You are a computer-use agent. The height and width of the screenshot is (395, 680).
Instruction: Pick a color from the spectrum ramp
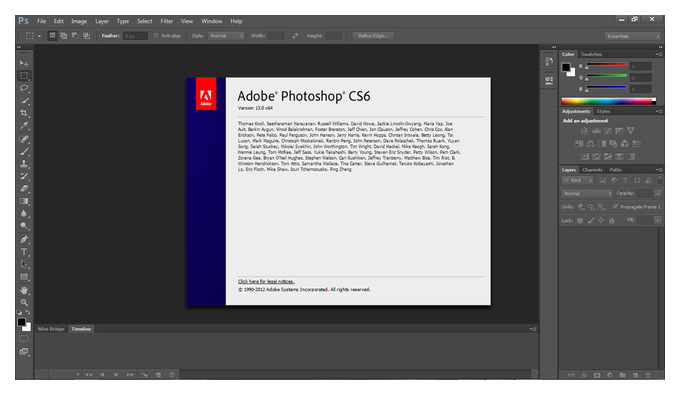point(608,101)
